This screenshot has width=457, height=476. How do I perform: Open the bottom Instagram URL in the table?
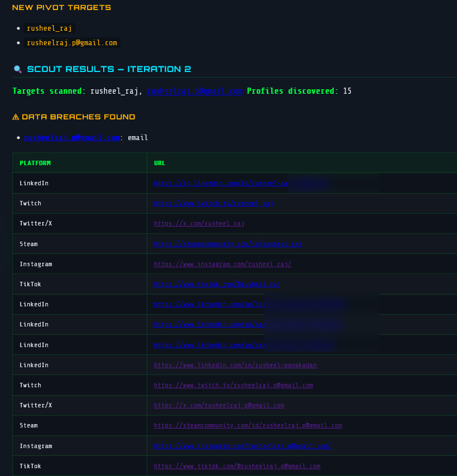tap(241, 445)
